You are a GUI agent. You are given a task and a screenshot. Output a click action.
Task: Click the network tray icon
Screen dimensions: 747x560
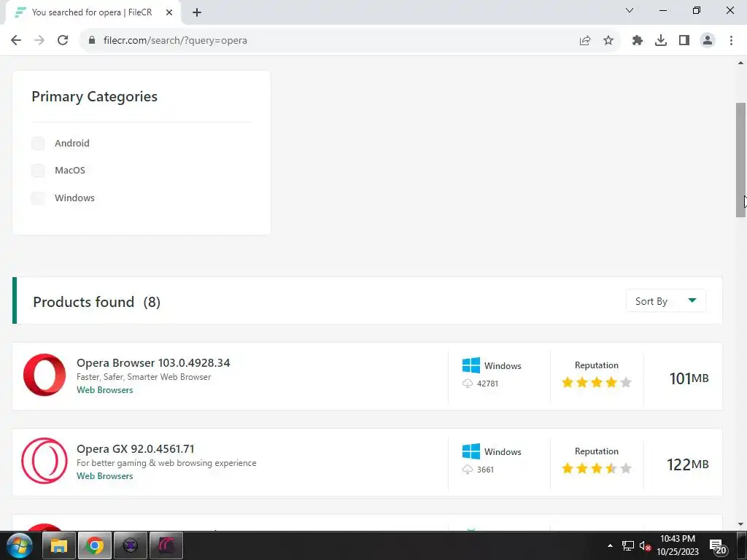coord(628,545)
